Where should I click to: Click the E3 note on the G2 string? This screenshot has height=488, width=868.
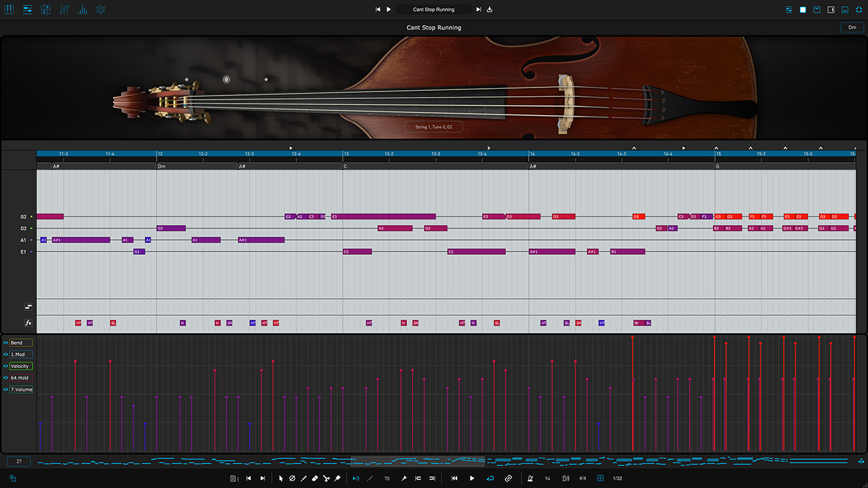(x=383, y=217)
